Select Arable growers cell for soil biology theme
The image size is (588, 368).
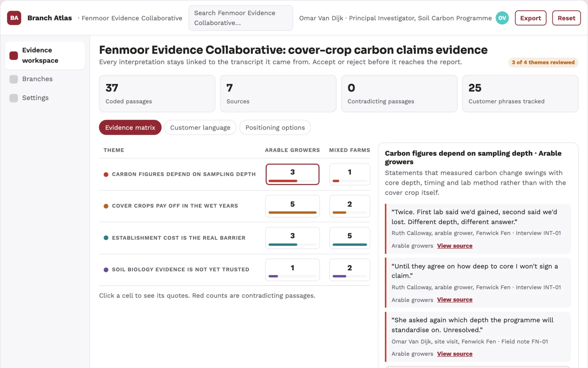point(293,270)
